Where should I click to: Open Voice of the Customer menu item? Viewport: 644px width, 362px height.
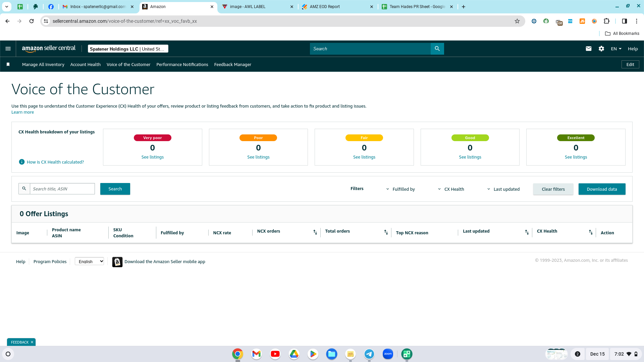(x=128, y=64)
